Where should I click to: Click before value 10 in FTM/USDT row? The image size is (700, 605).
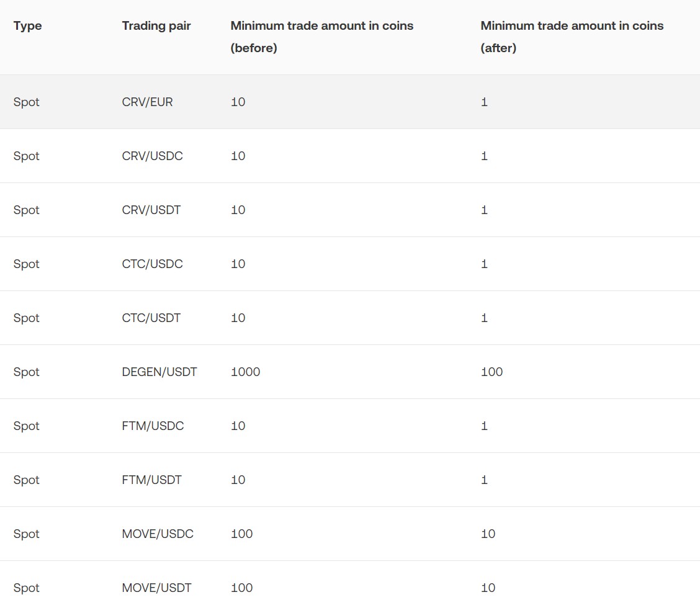(238, 480)
